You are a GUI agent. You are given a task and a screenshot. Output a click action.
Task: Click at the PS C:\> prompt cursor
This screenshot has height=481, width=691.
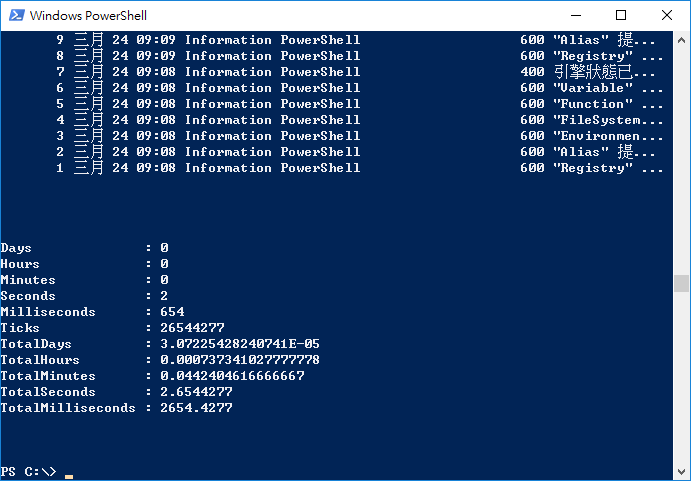point(69,476)
